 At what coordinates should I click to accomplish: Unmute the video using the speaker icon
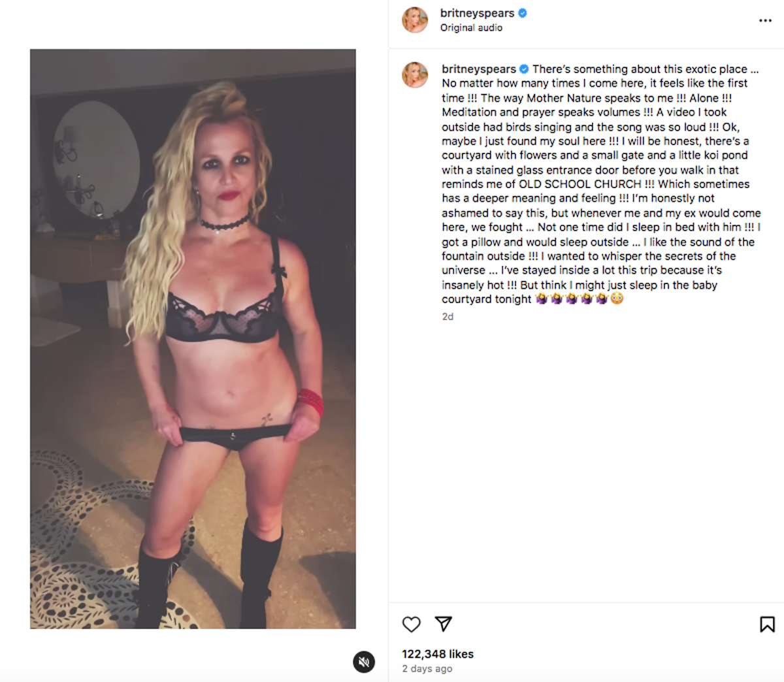(x=364, y=662)
